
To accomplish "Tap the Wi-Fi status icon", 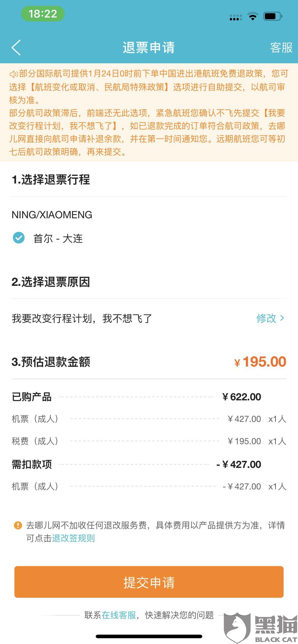I will [252, 16].
